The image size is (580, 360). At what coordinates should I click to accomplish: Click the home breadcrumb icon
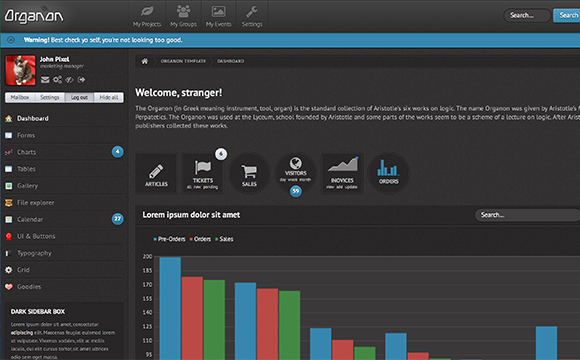[145, 61]
